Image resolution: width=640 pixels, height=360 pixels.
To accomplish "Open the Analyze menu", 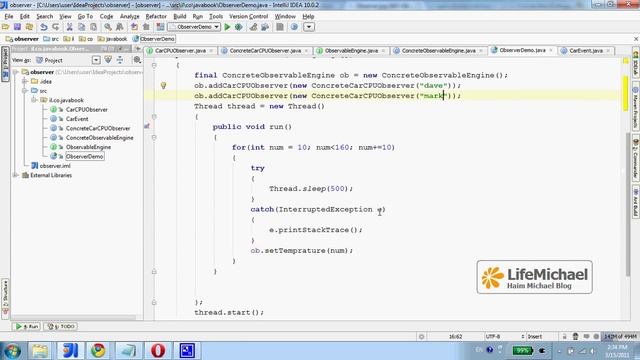I will pos(129,16).
